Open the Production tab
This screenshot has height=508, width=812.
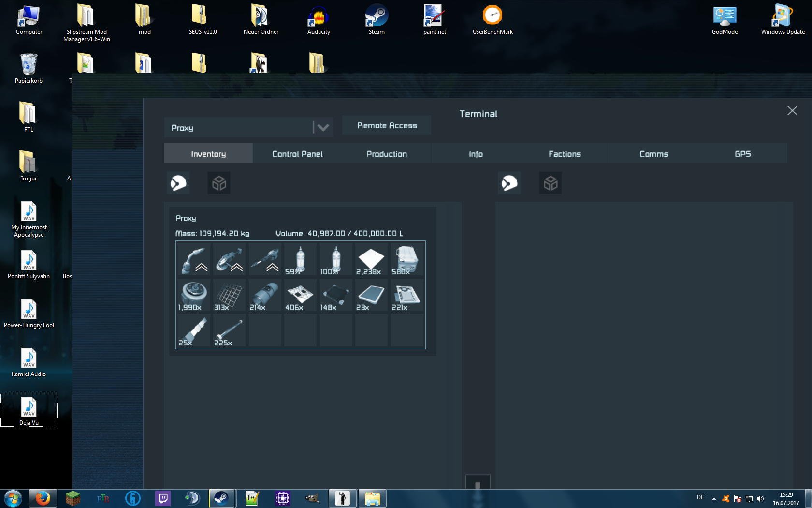387,154
